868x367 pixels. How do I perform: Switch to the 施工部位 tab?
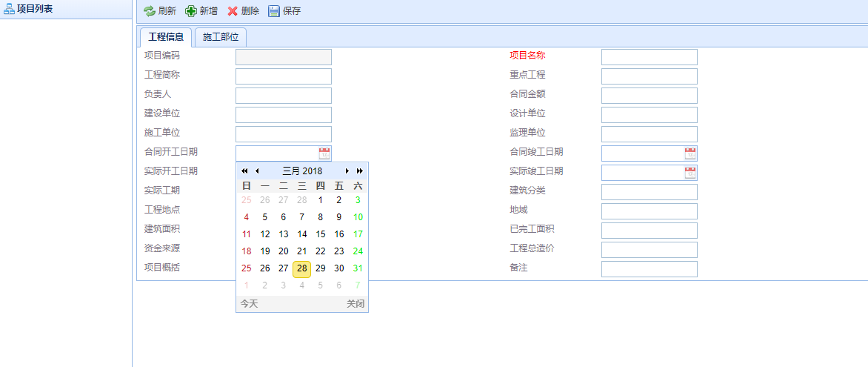pyautogui.click(x=220, y=37)
